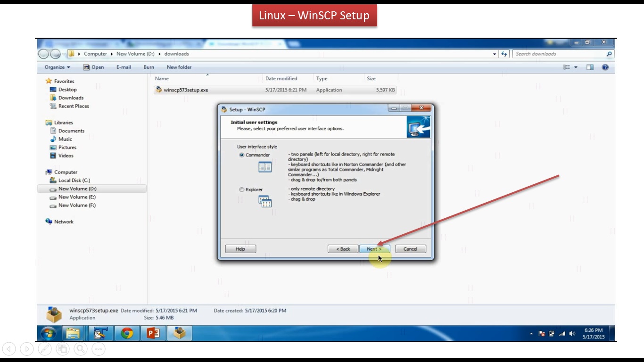
Task: Click Open in the Explorer toolbar
Action: tap(94, 67)
